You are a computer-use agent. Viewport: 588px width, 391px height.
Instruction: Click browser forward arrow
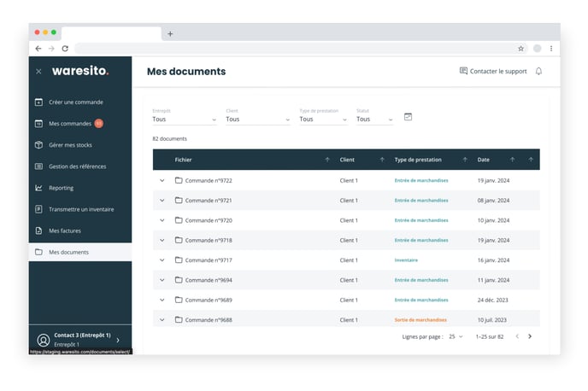point(51,49)
